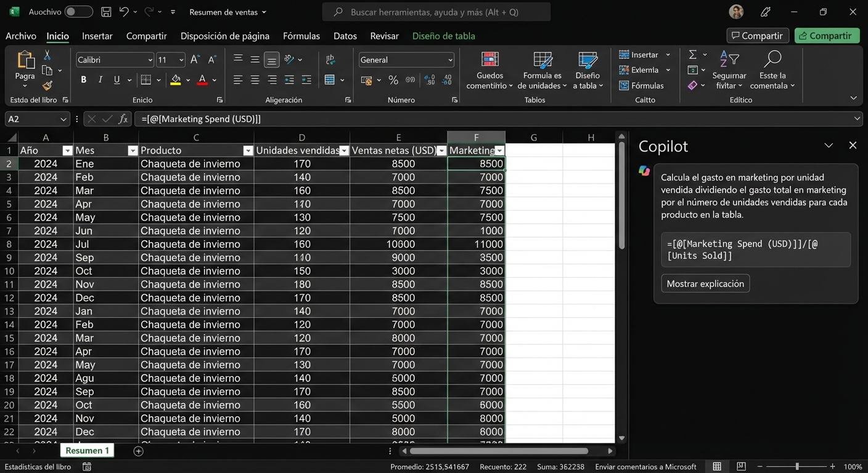Image resolution: width=868 pixels, height=473 pixels.
Task: Select the Bold formatting icon
Action: click(x=83, y=79)
